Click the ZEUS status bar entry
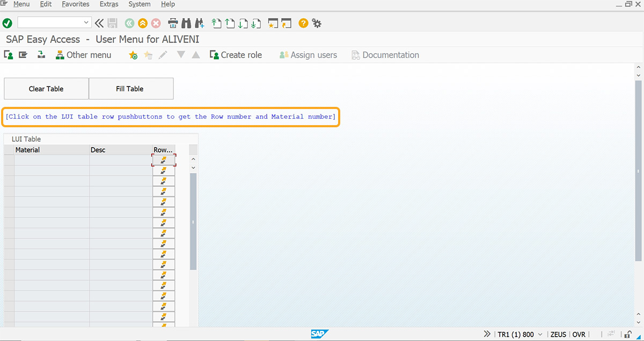This screenshot has width=644, height=341. tap(558, 334)
